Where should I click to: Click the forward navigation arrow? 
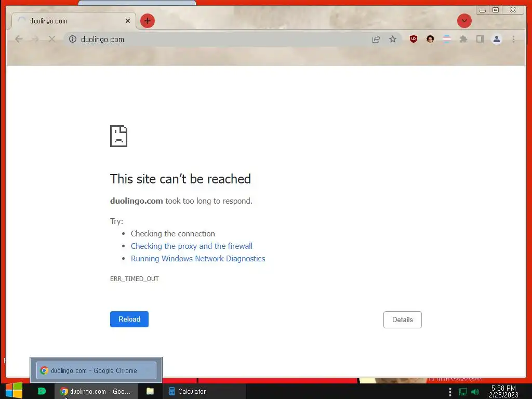[35, 39]
